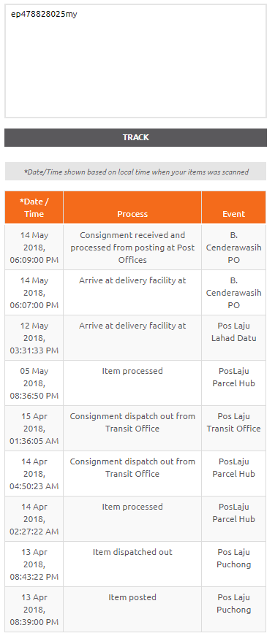This screenshot has width=275, height=644.
Task: Select the *Date / Time column header
Action: point(34,207)
